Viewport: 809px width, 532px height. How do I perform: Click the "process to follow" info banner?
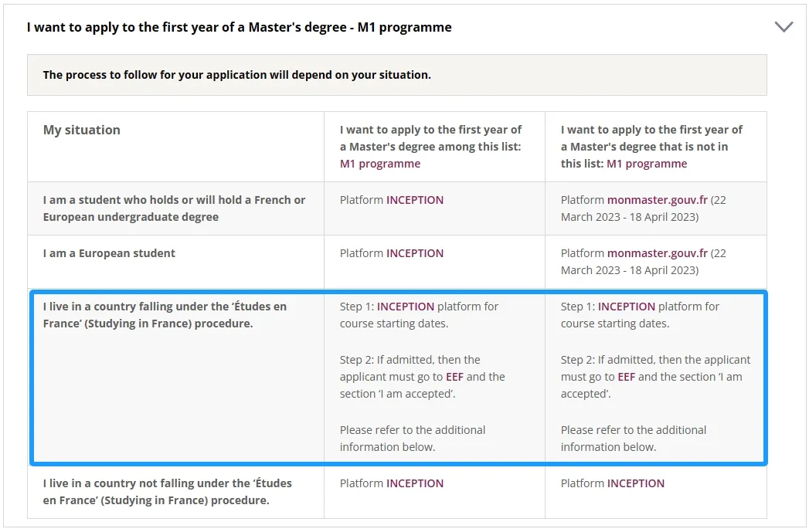point(396,75)
